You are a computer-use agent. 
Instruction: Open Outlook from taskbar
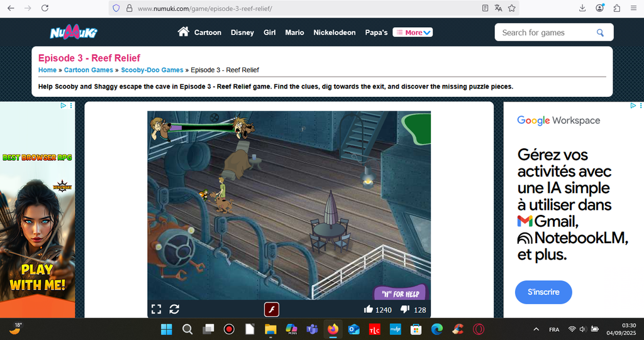point(353,329)
